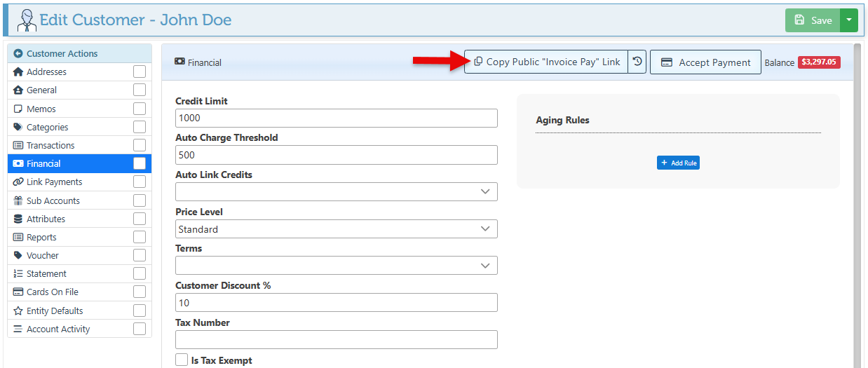Tick the checkbox next to Transactions

click(140, 145)
